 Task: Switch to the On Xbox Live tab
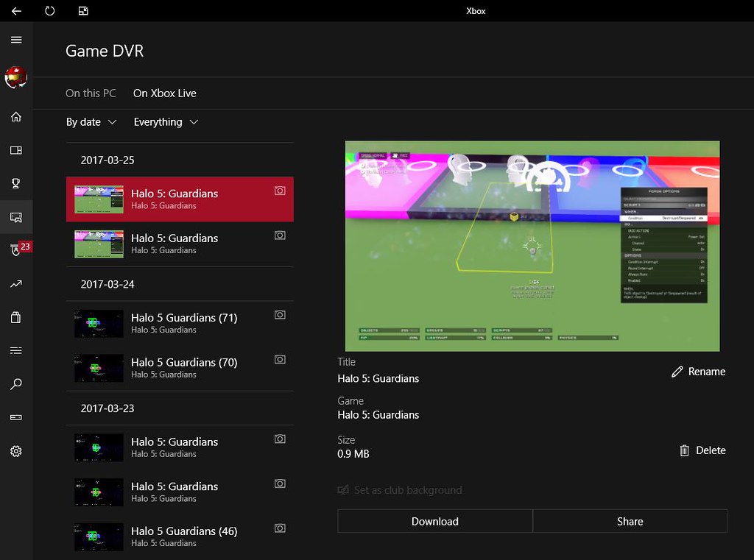(165, 93)
